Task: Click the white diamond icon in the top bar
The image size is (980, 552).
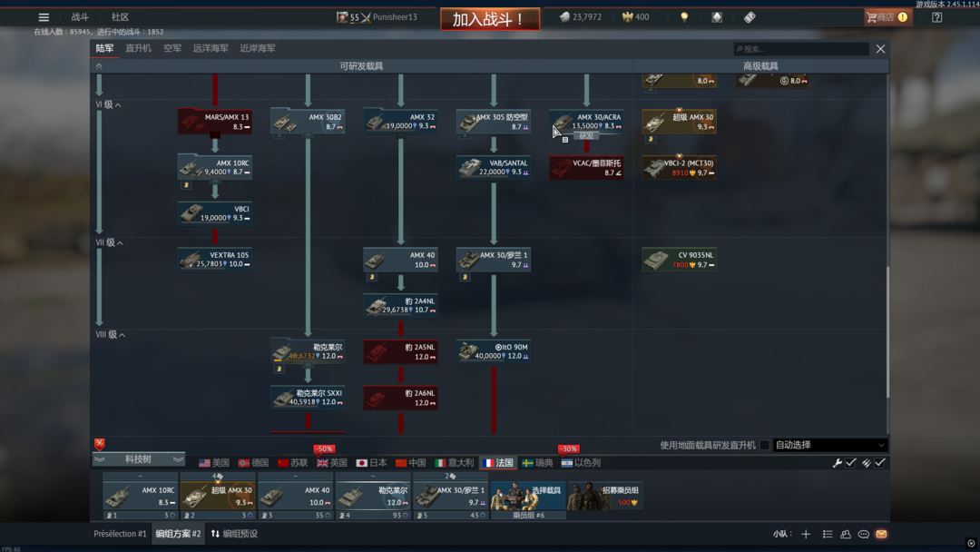Action: click(x=717, y=17)
